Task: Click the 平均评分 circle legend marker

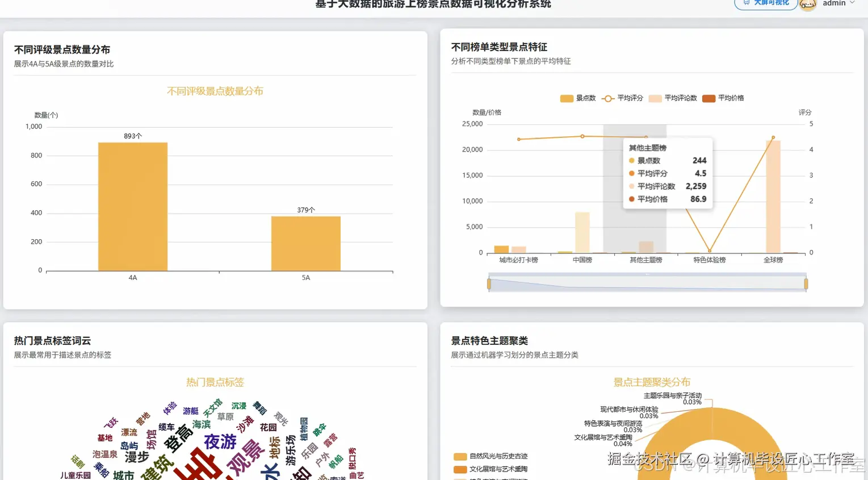Action: coord(607,98)
